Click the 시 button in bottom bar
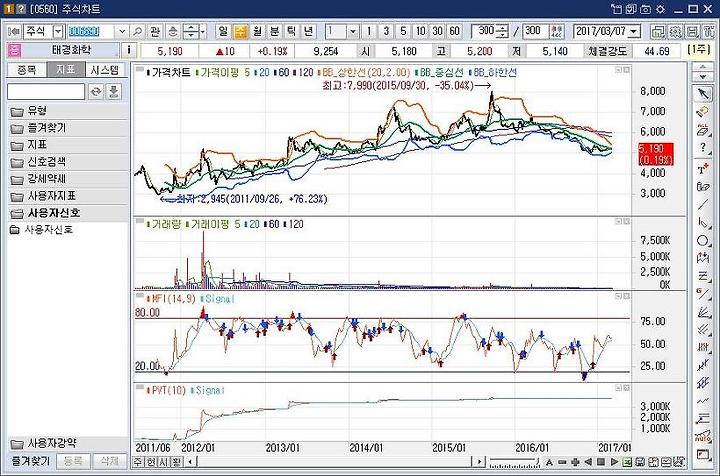The height and width of the screenshot is (476, 720). pyautogui.click(x=163, y=462)
